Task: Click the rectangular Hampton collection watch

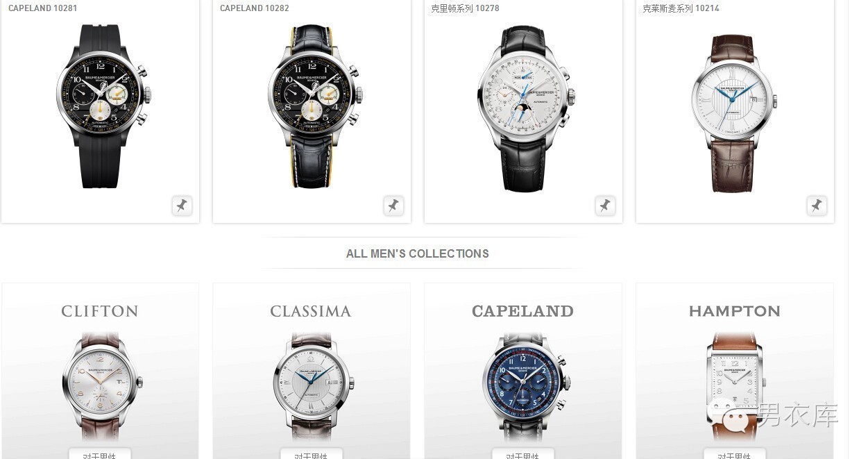Action: tap(735, 386)
